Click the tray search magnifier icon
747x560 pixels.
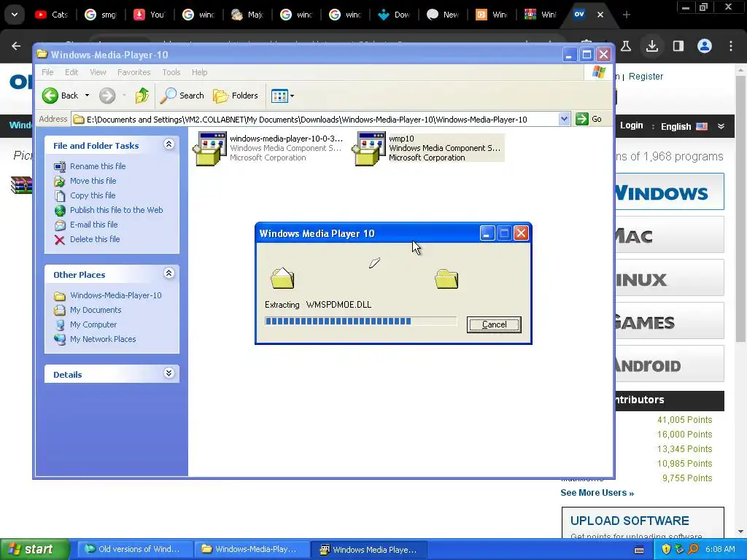coord(694,550)
